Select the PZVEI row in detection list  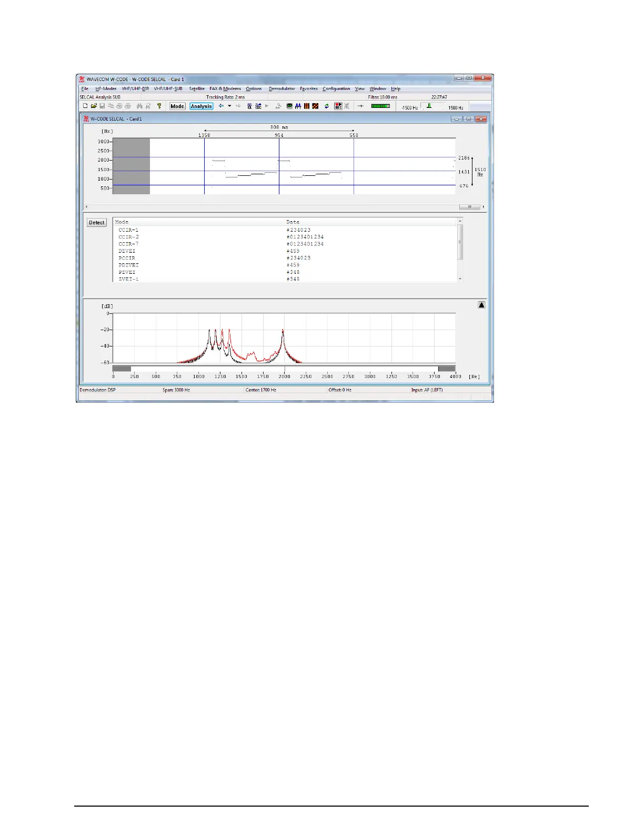click(x=285, y=272)
